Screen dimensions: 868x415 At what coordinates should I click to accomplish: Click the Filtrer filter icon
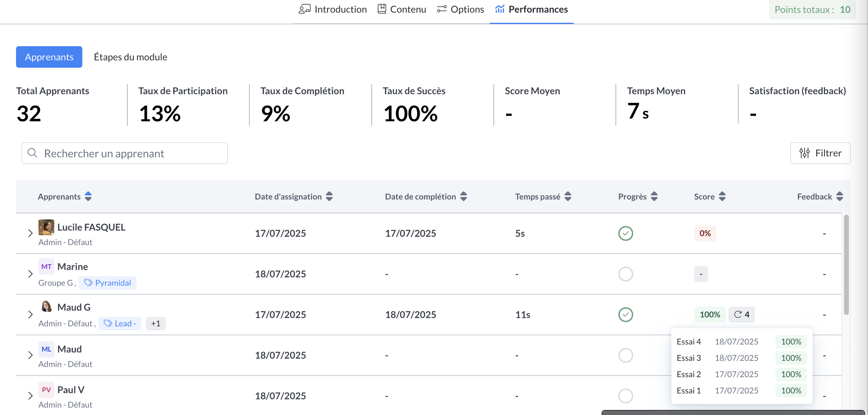pyautogui.click(x=804, y=153)
